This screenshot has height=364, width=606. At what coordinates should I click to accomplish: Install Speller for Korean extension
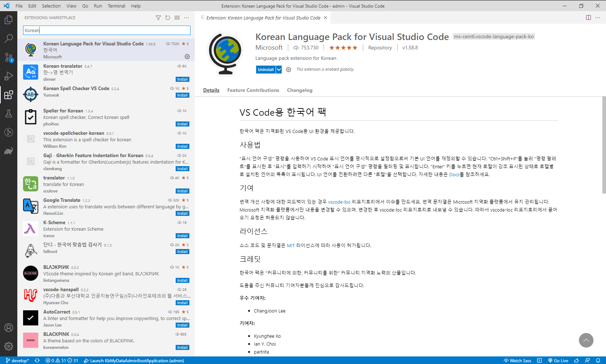click(x=182, y=124)
